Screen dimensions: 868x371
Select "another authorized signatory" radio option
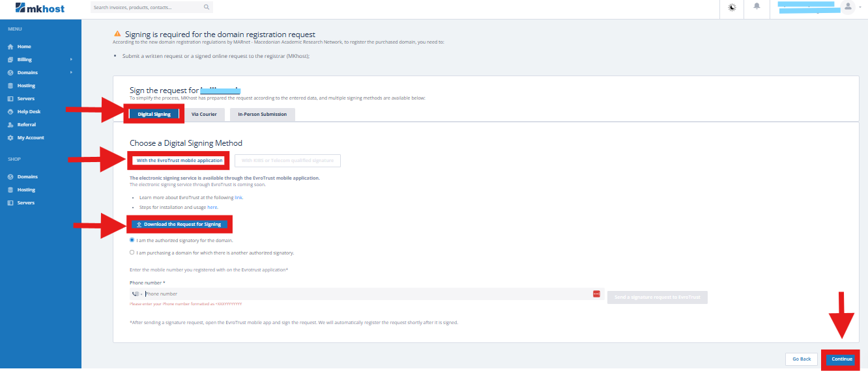[x=132, y=253]
